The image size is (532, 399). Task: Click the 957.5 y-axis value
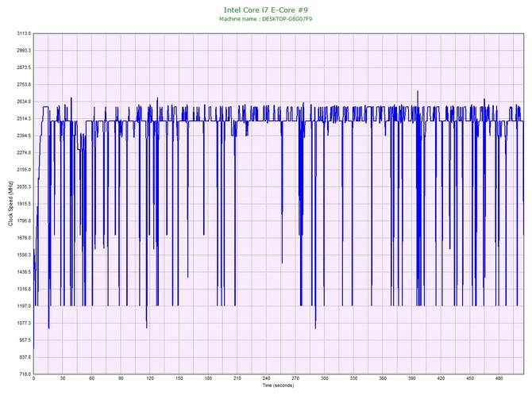point(25,340)
